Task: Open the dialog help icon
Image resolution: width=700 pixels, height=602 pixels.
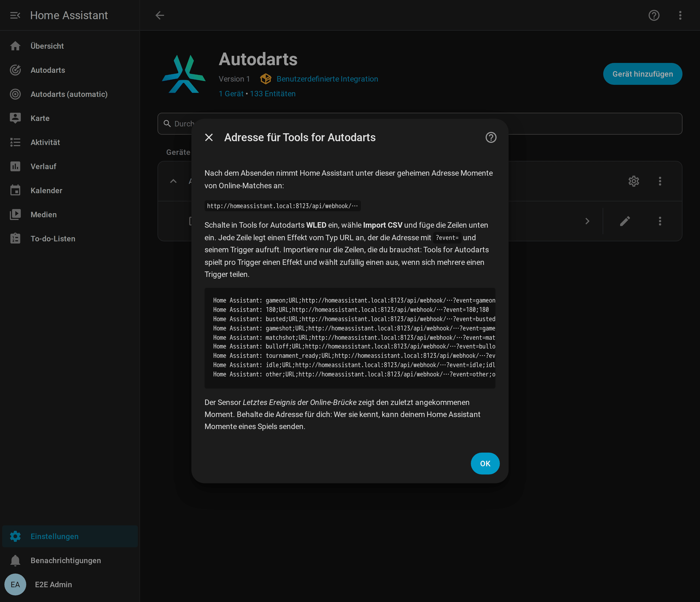Action: tap(491, 137)
